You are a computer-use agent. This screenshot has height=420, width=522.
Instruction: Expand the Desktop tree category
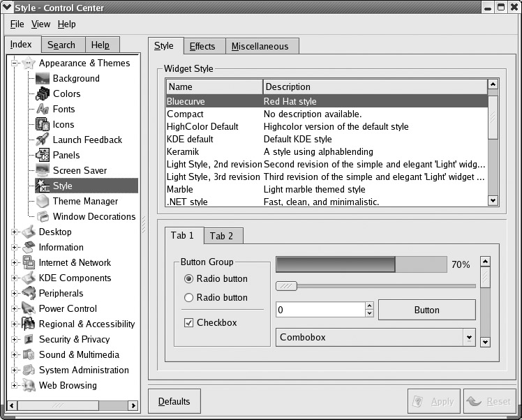pos(15,232)
